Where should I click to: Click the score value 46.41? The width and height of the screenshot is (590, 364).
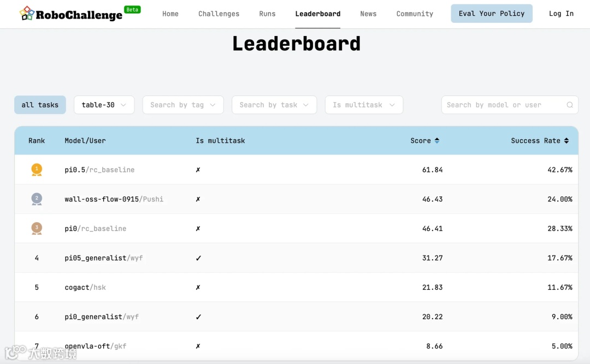[x=432, y=228]
